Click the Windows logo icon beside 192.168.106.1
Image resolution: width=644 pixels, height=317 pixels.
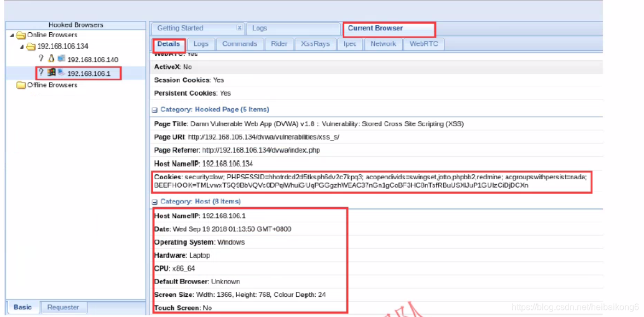pos(51,73)
